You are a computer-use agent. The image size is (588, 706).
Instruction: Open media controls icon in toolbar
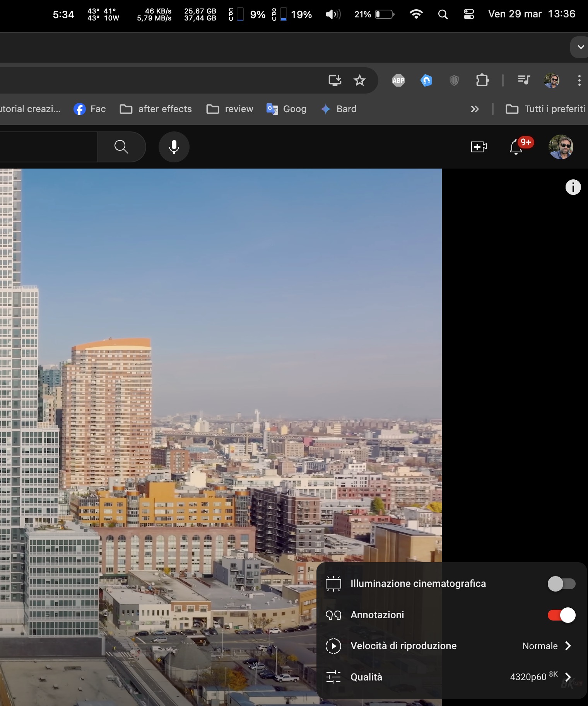point(524,80)
